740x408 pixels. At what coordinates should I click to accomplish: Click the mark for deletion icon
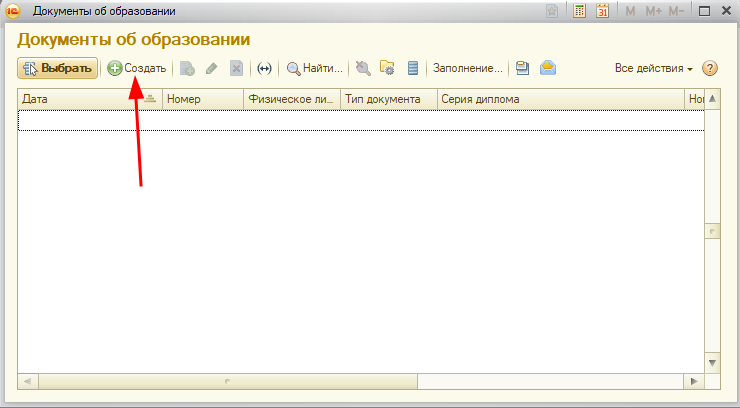pyautogui.click(x=236, y=68)
